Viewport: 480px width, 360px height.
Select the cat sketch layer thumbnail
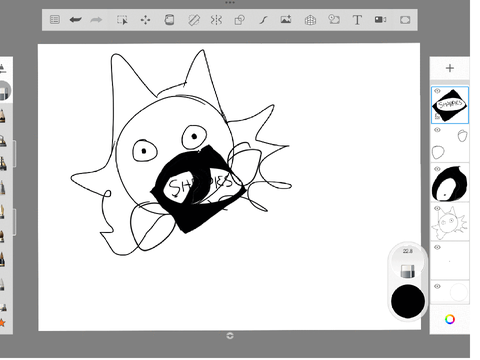point(450,222)
